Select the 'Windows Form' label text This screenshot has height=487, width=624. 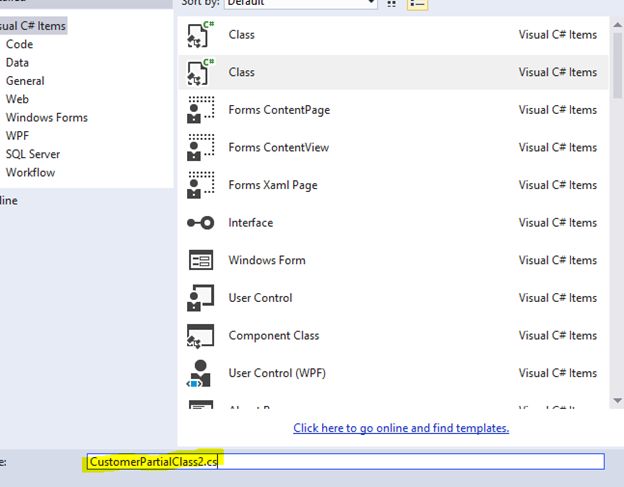(x=267, y=260)
